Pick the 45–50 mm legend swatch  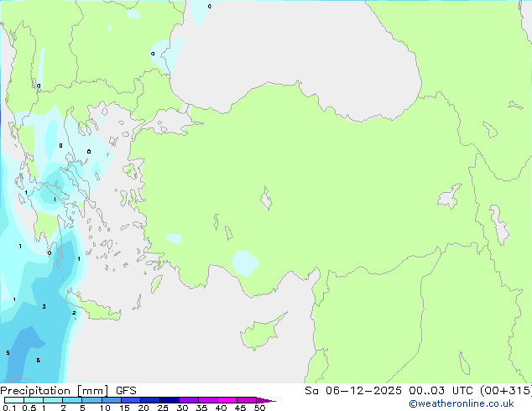pos(247,400)
